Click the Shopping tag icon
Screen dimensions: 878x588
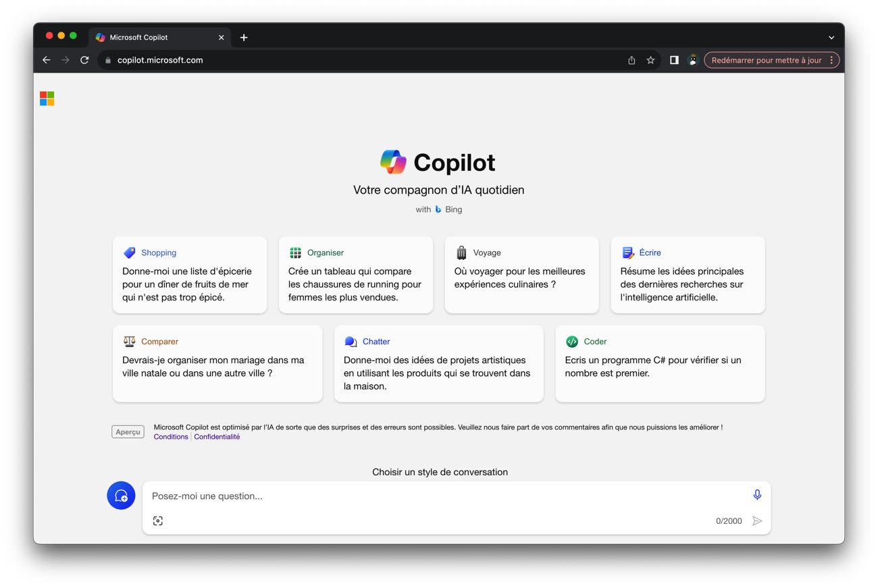click(x=130, y=252)
